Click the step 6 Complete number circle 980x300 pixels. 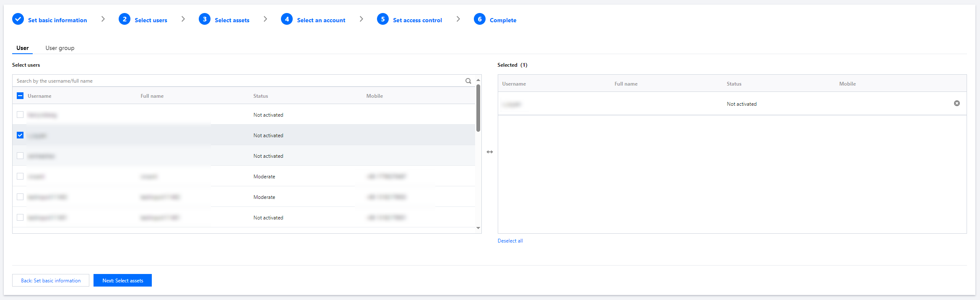(480, 19)
